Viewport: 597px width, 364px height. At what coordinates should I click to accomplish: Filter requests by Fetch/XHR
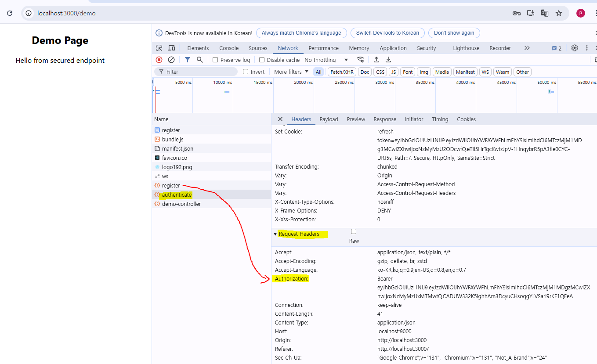click(x=342, y=72)
